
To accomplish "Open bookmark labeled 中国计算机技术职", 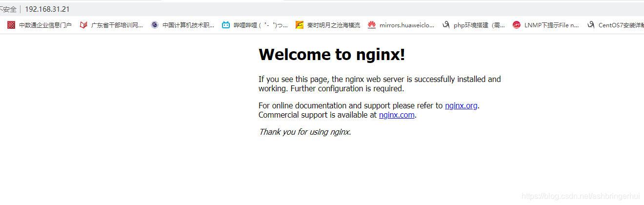I will (x=188, y=25).
